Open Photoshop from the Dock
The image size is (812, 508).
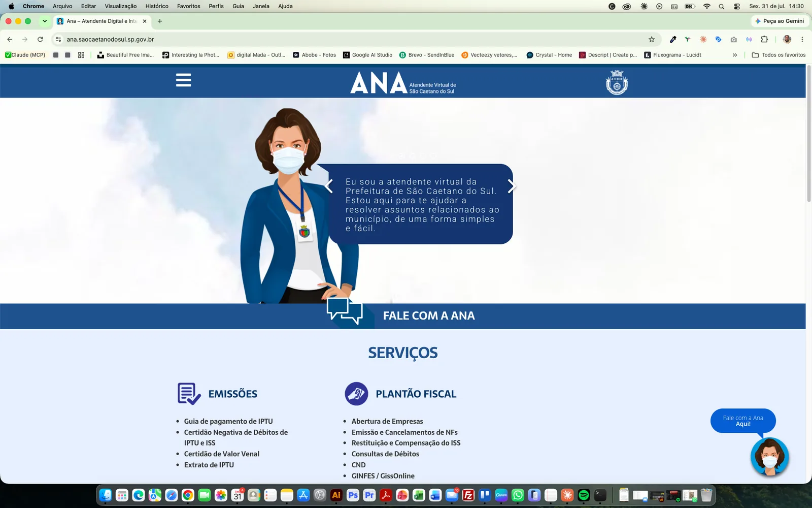353,495
